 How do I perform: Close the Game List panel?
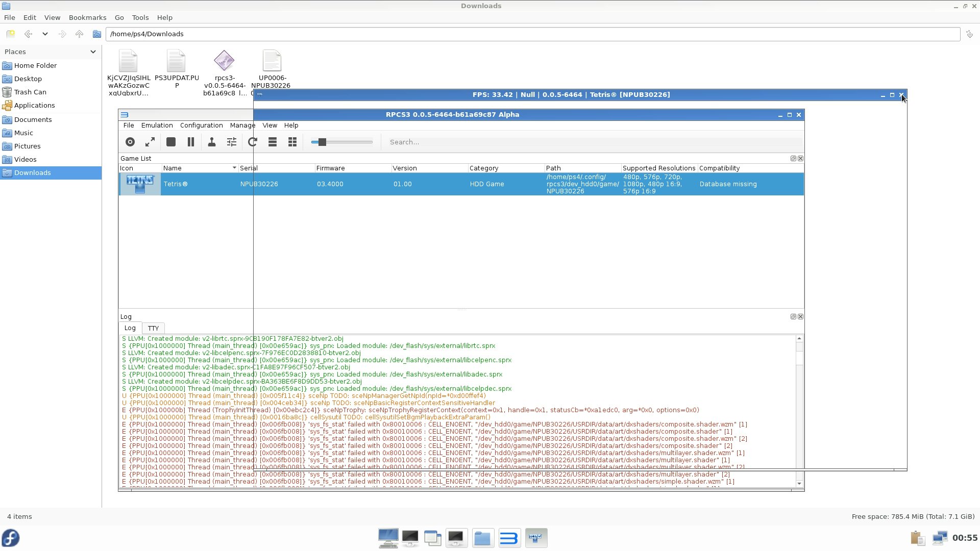[800, 159]
